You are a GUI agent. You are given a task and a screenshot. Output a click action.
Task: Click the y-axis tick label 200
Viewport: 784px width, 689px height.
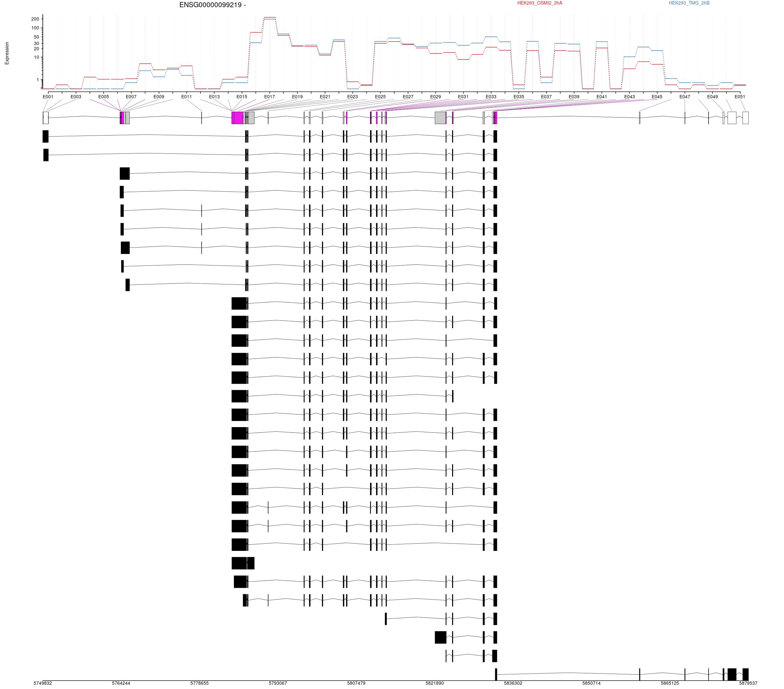pyautogui.click(x=35, y=19)
